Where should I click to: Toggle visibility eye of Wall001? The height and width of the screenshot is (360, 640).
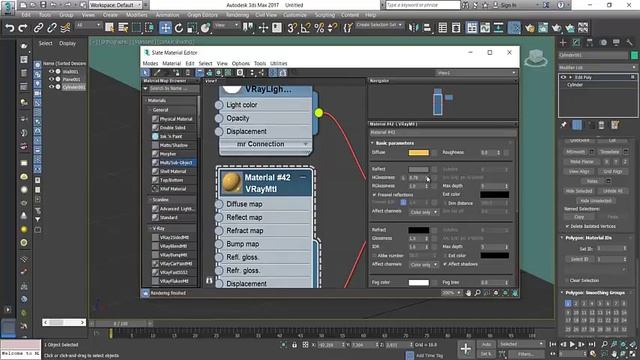click(51, 71)
